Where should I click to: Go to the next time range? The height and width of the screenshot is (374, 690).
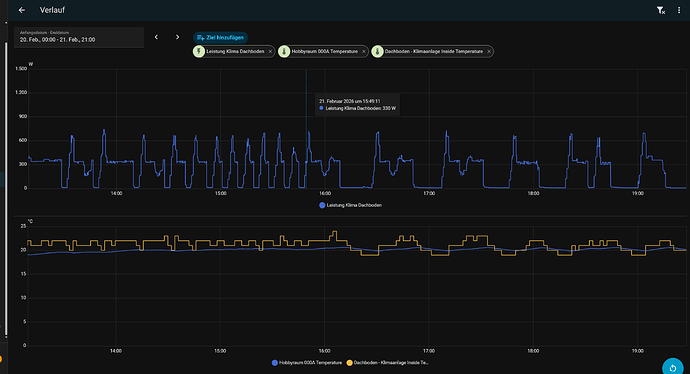(x=177, y=37)
